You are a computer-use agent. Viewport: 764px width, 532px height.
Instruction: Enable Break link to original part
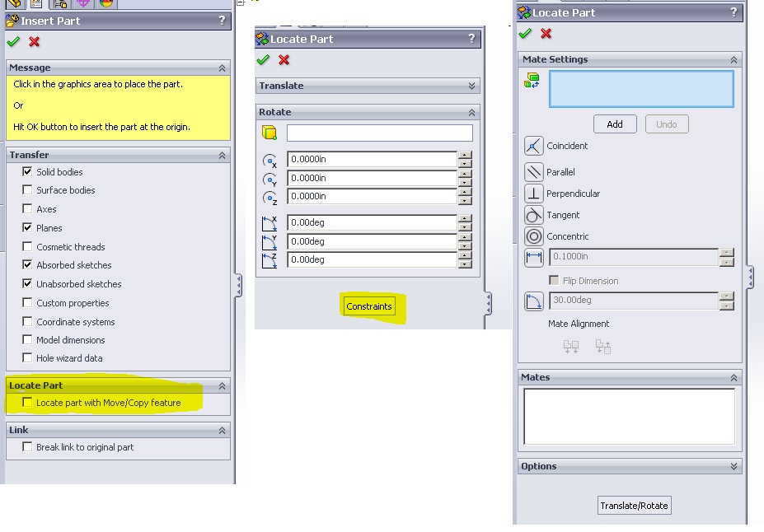pyautogui.click(x=27, y=446)
